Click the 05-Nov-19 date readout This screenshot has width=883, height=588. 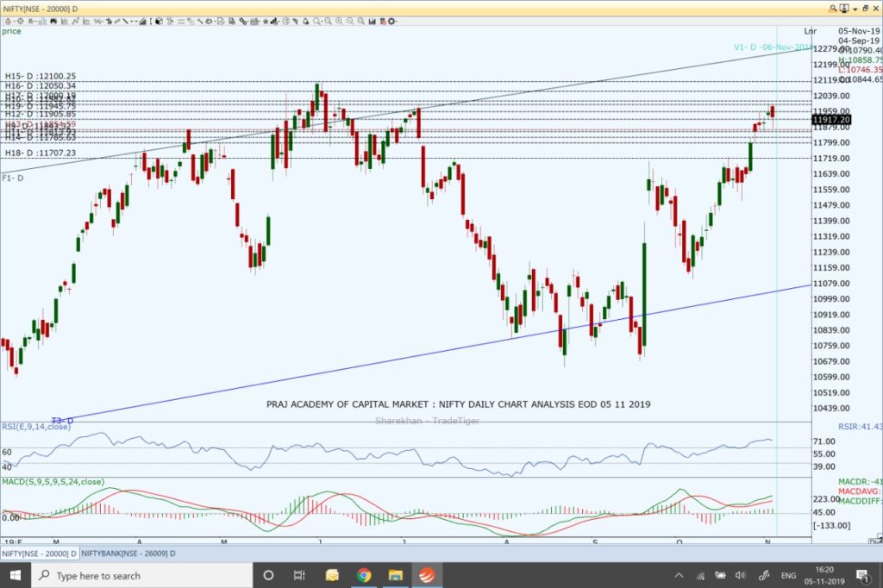tap(859, 31)
